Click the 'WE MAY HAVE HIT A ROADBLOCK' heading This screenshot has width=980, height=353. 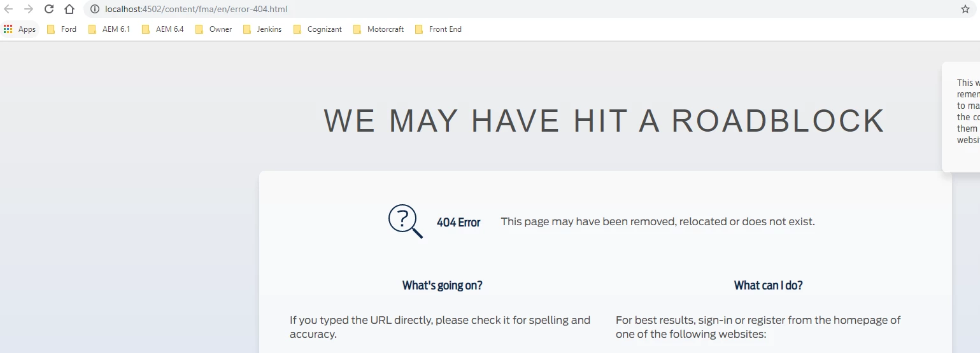(x=604, y=121)
